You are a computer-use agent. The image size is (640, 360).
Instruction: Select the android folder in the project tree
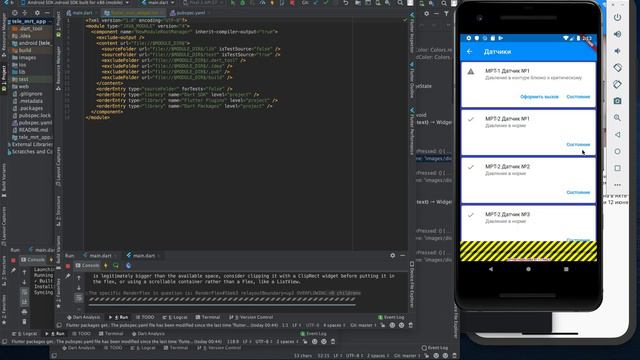click(x=31, y=43)
